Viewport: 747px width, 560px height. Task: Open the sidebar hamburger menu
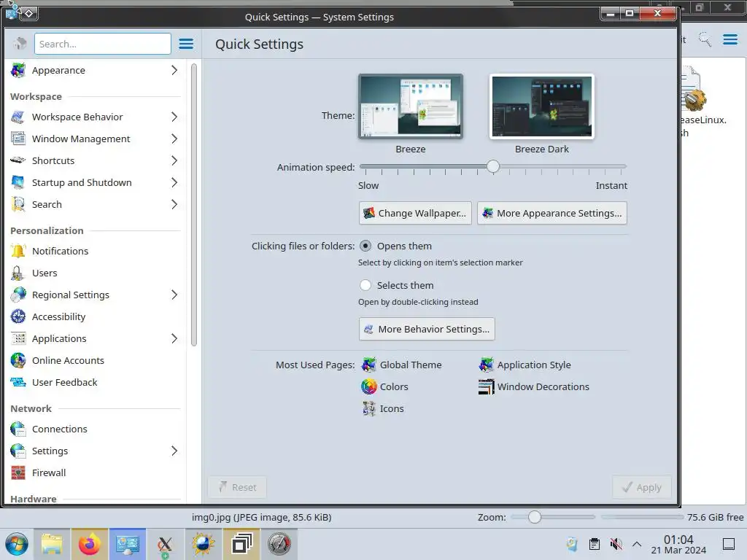coord(186,44)
